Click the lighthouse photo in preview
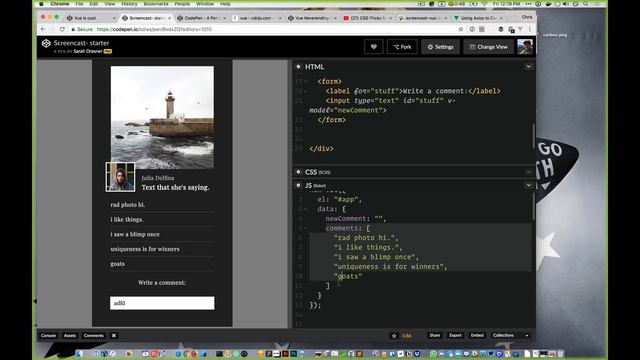 pos(162,118)
